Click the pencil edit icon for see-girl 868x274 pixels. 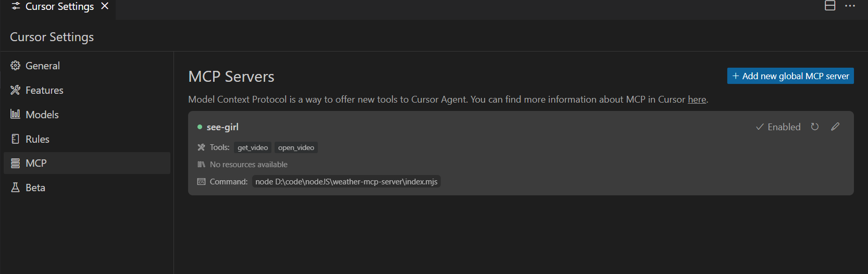point(835,127)
